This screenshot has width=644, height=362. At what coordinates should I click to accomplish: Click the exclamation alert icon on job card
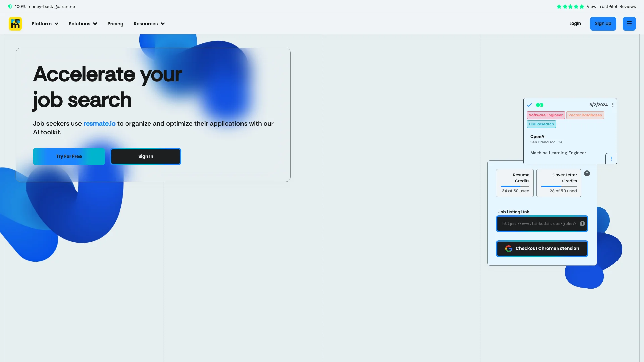tap(612, 159)
